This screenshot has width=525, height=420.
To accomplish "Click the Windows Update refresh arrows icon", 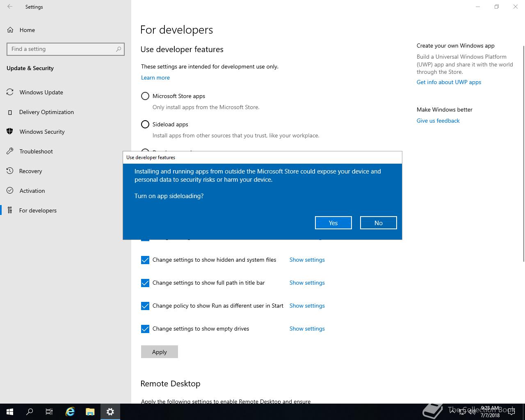I will (10, 92).
